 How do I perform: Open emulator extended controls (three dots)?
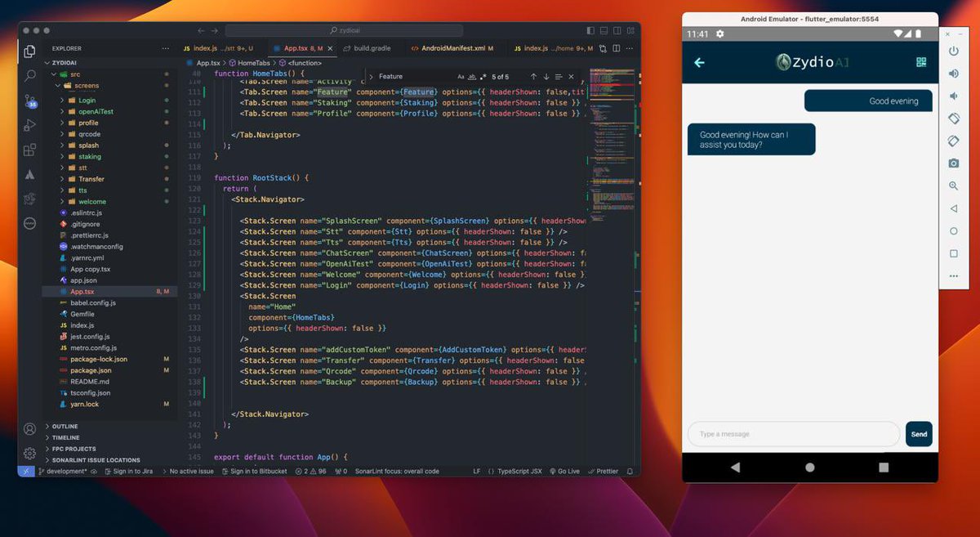(x=953, y=276)
